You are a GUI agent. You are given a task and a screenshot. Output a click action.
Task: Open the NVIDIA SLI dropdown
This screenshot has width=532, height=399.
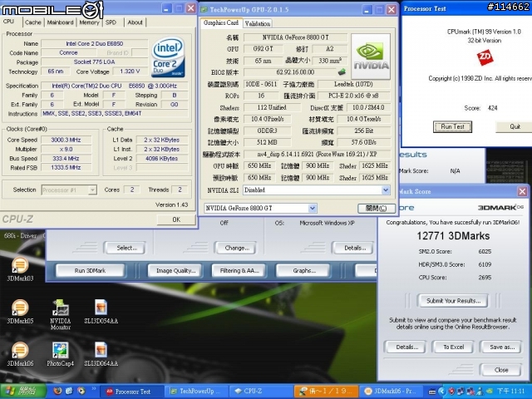pos(386,190)
